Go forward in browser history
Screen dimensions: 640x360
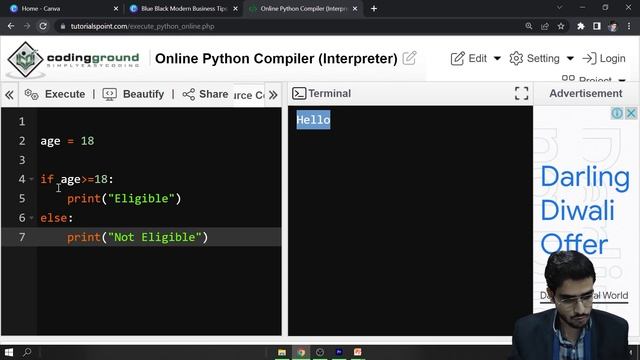pyautogui.click(x=27, y=26)
